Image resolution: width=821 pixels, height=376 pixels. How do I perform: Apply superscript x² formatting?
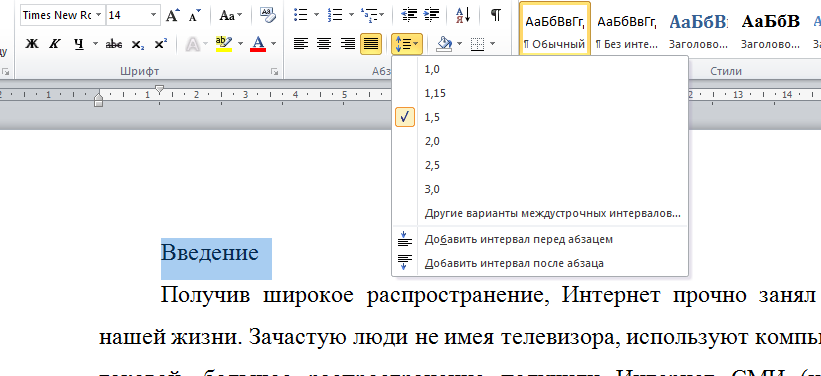tap(161, 45)
